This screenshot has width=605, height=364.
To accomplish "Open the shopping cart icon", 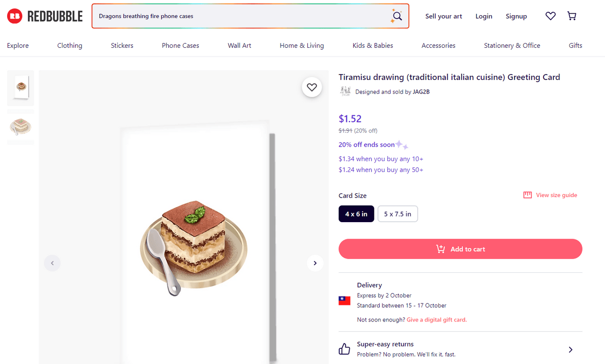I will coord(572,16).
